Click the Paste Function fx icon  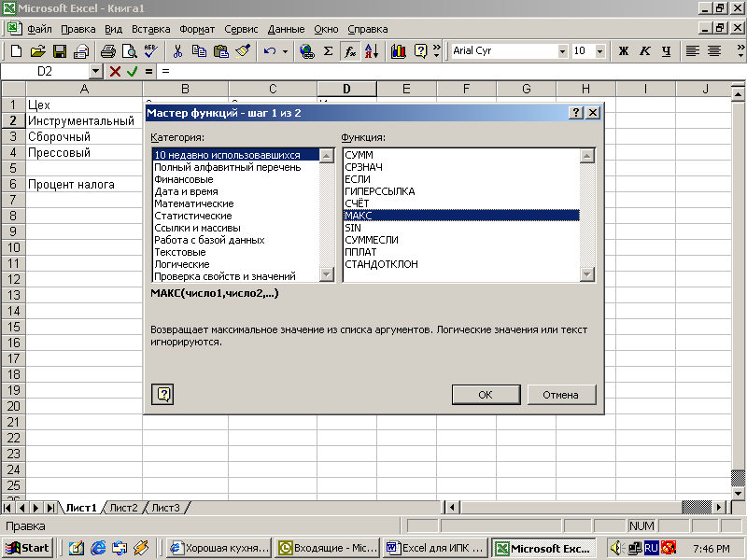(x=350, y=51)
